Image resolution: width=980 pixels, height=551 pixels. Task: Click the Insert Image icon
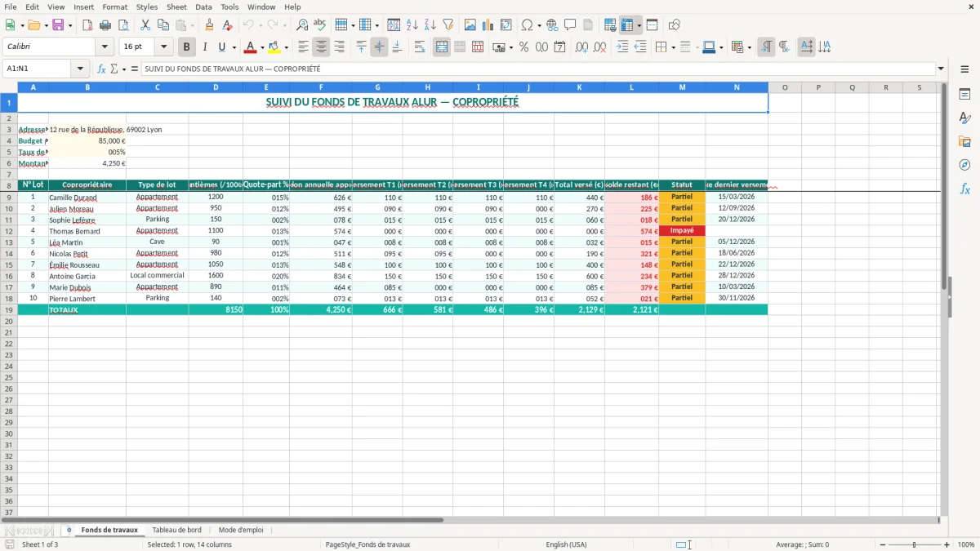coord(470,25)
